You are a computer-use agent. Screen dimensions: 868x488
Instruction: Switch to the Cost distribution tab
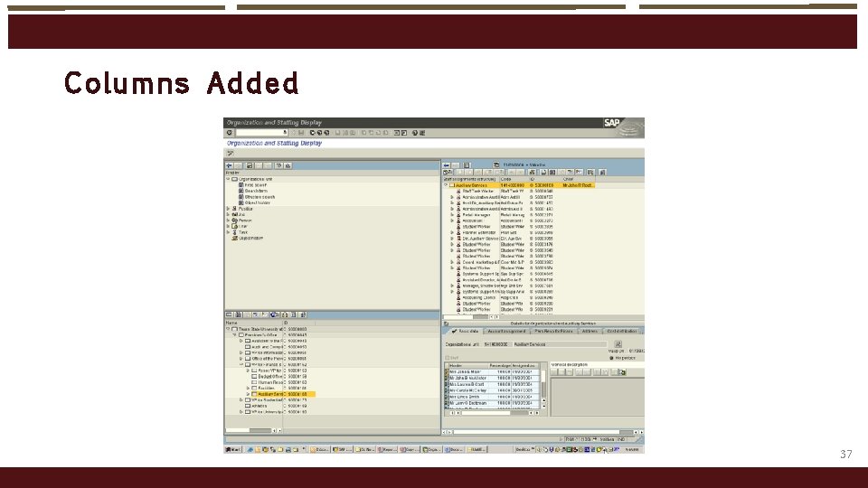[622, 332]
